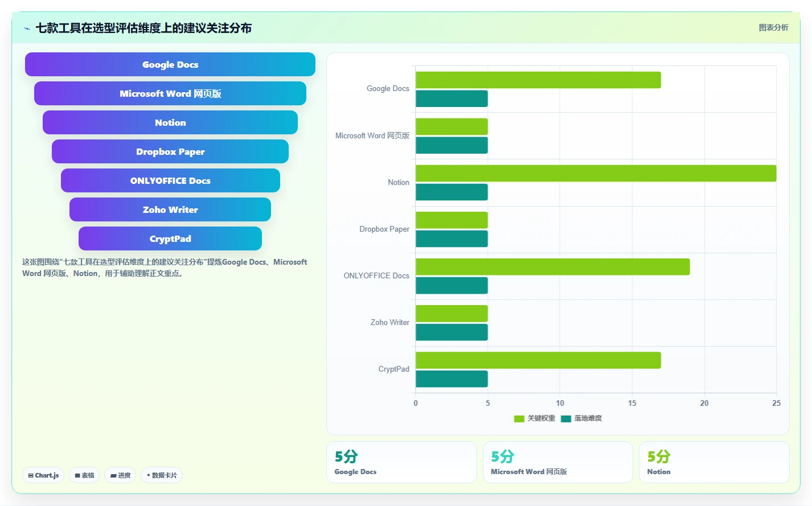Click Microsoft Word 网页版 teal bar
This screenshot has width=812, height=506.
[452, 145]
